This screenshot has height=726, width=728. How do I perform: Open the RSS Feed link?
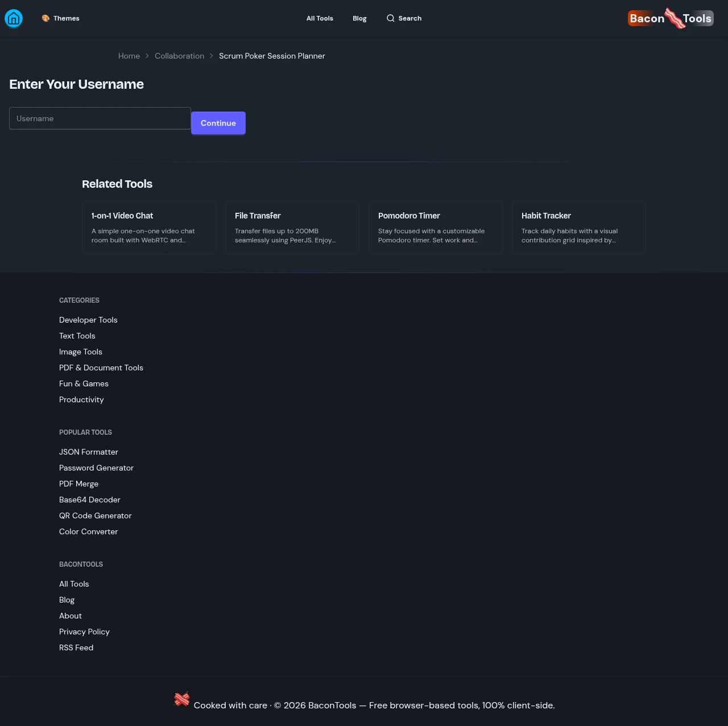[76, 647]
